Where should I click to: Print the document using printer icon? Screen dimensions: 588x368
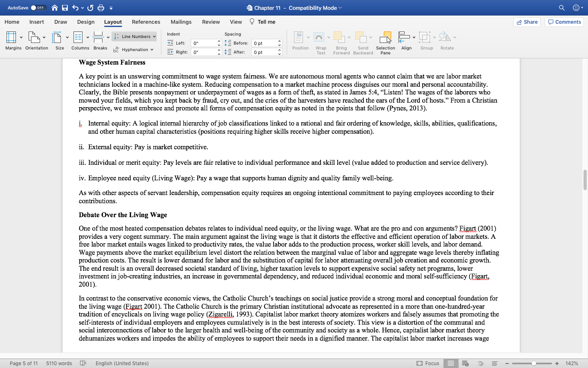[101, 8]
